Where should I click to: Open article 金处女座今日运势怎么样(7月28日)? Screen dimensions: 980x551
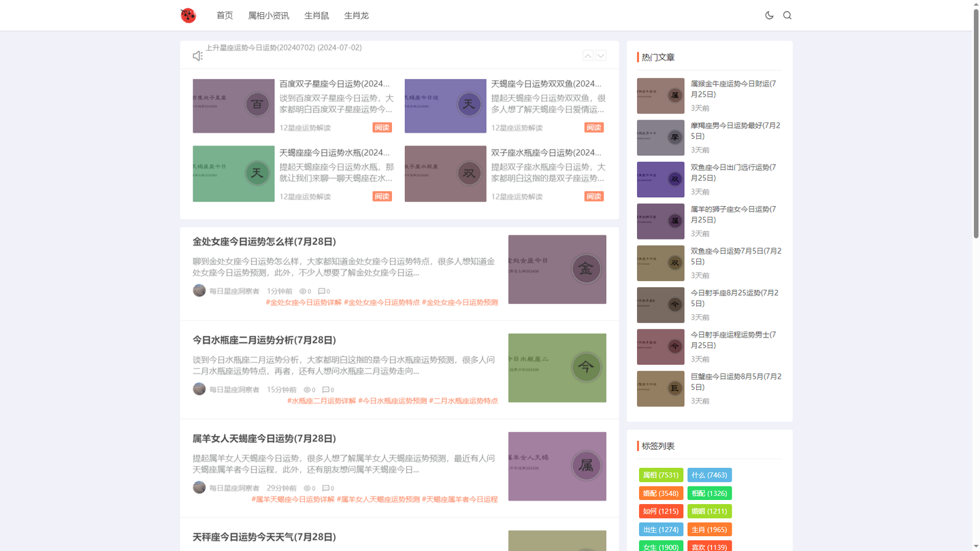click(264, 241)
